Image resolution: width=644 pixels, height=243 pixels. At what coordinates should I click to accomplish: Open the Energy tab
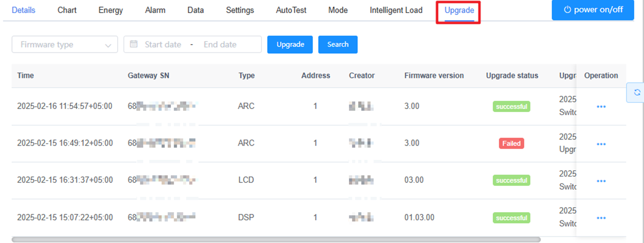pos(111,10)
